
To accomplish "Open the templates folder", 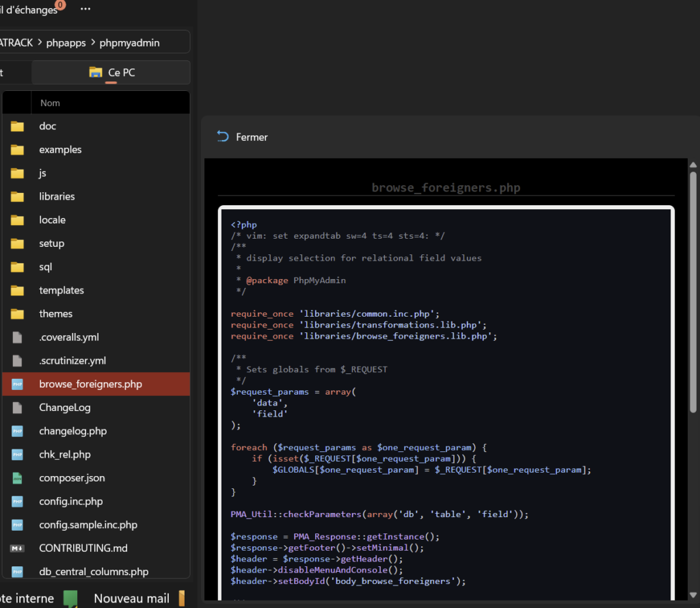I will point(62,291).
